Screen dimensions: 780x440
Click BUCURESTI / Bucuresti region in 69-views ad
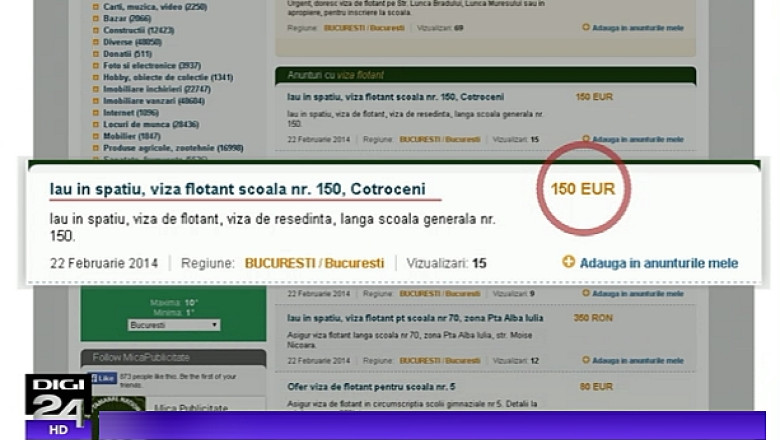(x=364, y=28)
